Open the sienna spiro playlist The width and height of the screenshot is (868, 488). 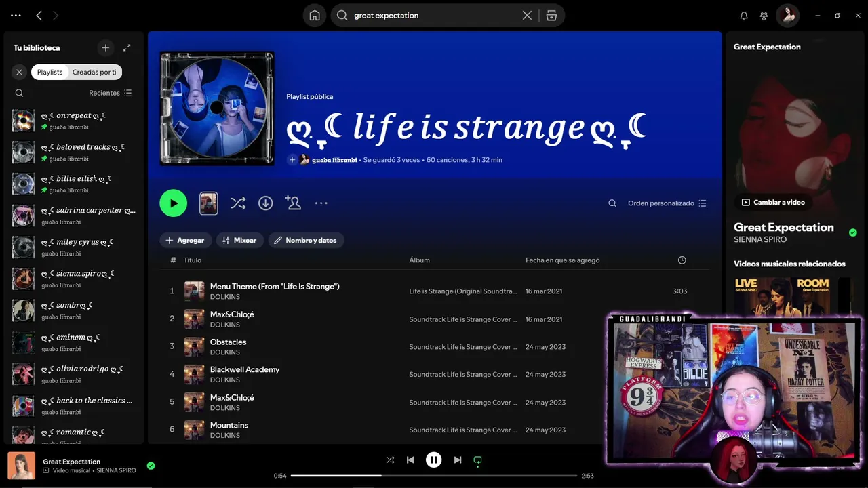[74, 279]
